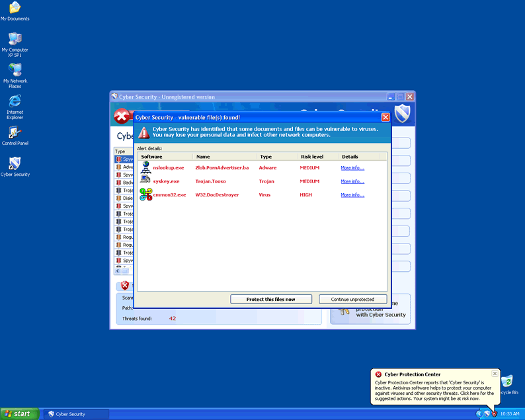Open Cyber Security desktop shortcut

click(x=15, y=163)
